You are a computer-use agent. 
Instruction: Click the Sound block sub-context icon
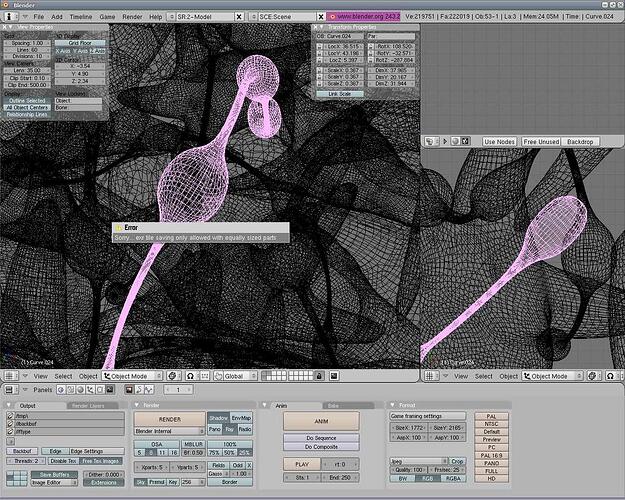click(149, 390)
